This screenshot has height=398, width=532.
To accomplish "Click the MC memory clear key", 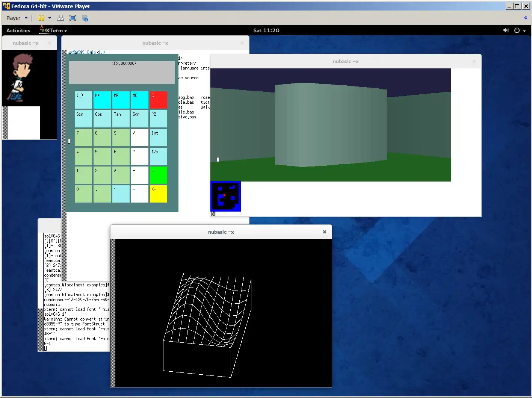I will click(140, 100).
